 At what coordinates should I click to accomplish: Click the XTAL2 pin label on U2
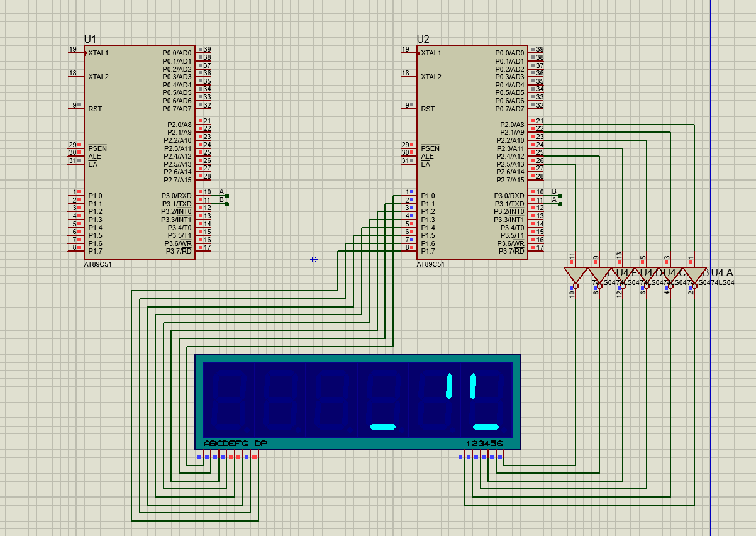431,77
